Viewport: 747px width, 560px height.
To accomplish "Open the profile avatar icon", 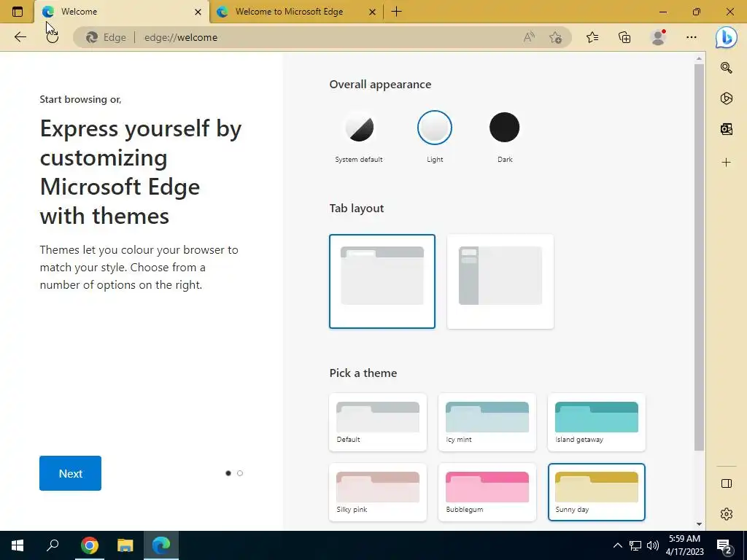I will coord(658,37).
